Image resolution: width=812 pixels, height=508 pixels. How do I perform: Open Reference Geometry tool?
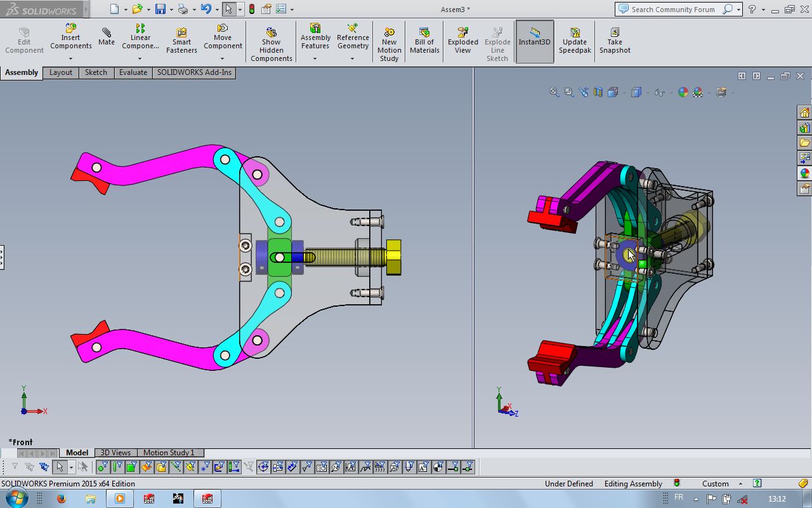(x=353, y=36)
